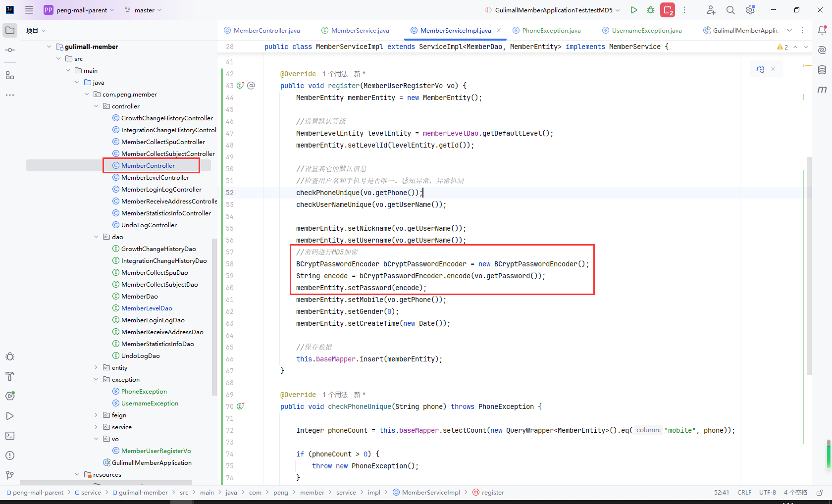
Task: Open Terminal tool window icon
Action: click(x=10, y=436)
